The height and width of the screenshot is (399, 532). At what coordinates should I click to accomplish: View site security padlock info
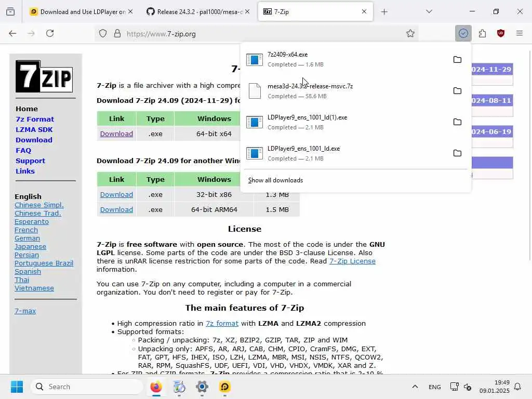click(x=117, y=34)
